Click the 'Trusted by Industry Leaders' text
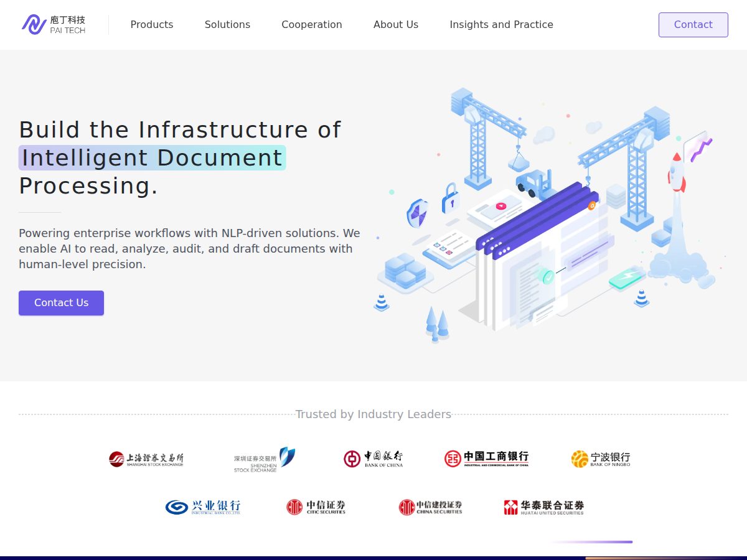Screen dimensions: 747x560 (x=374, y=414)
